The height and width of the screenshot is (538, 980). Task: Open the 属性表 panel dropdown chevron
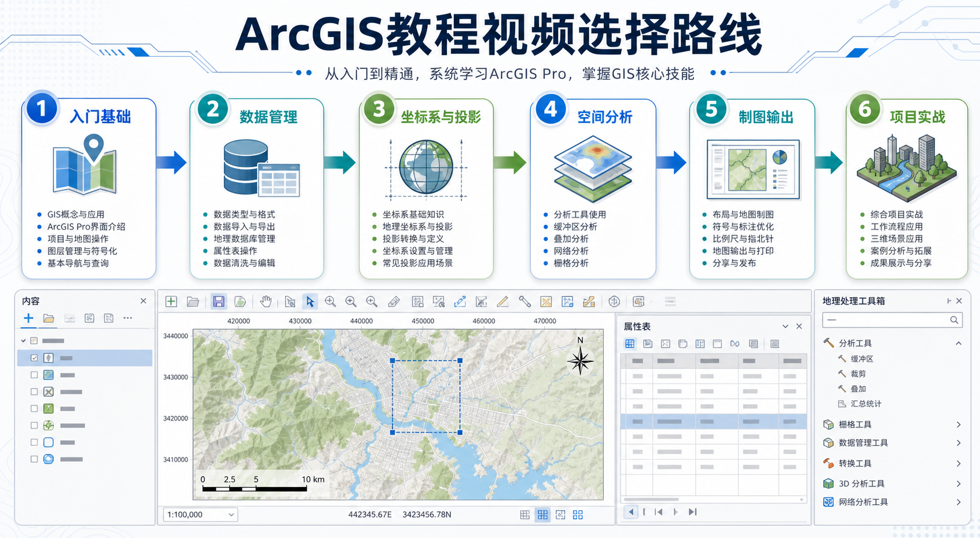786,327
